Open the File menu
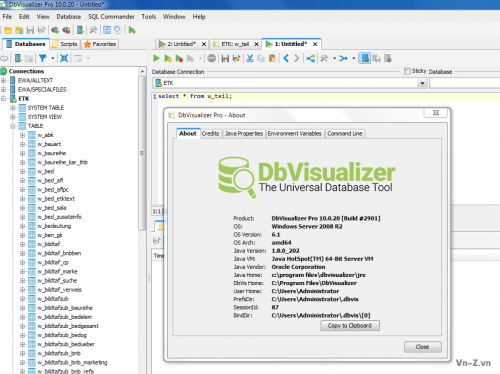 [x=7, y=17]
